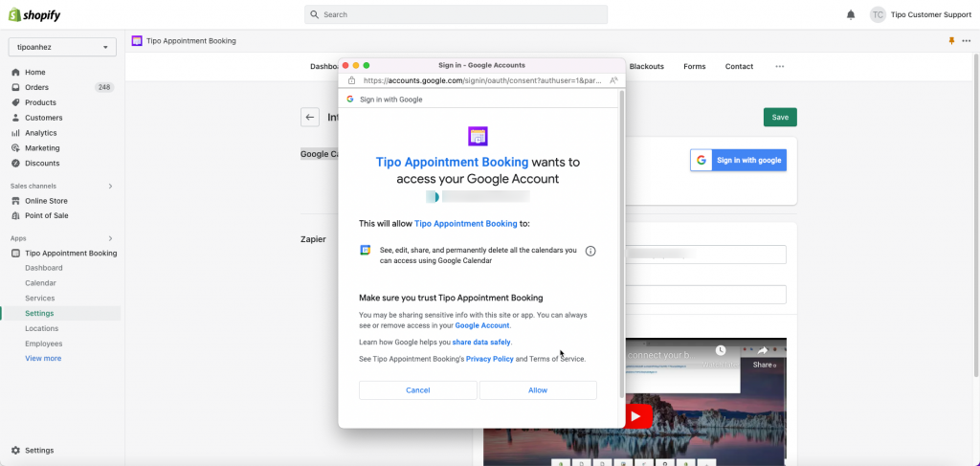The image size is (980, 466).
Task: Click the popup URL address field
Action: coord(482,80)
